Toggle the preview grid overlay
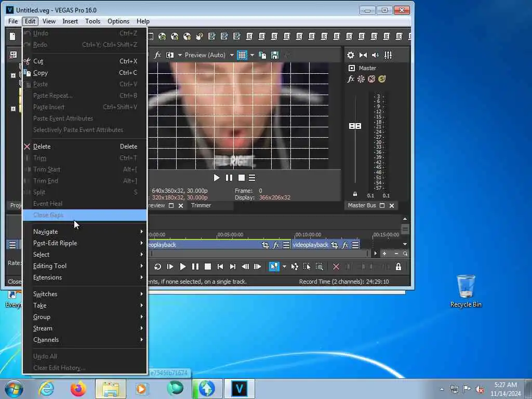This screenshot has width=532, height=399. click(242, 55)
